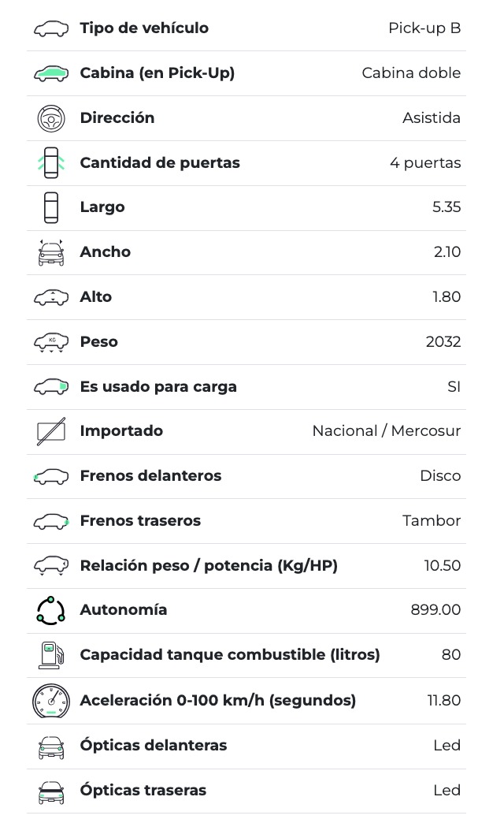Click the open-doors car icon
Screen dimensions: 504x834
[51, 163]
